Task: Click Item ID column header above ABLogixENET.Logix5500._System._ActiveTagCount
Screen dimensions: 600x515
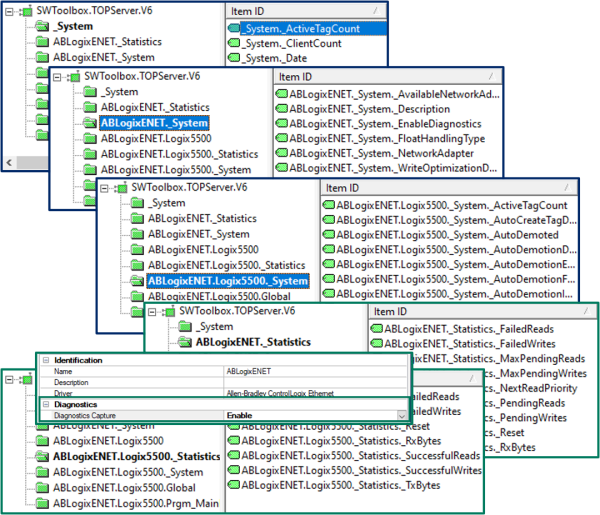Action: point(450,188)
